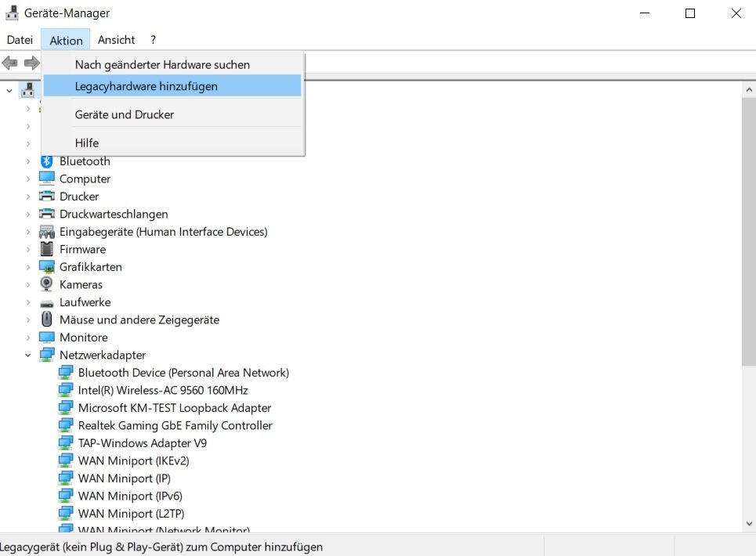Screen dimensions: 756x556
Task: Click the Laufwerke drive icon
Action: click(47, 304)
